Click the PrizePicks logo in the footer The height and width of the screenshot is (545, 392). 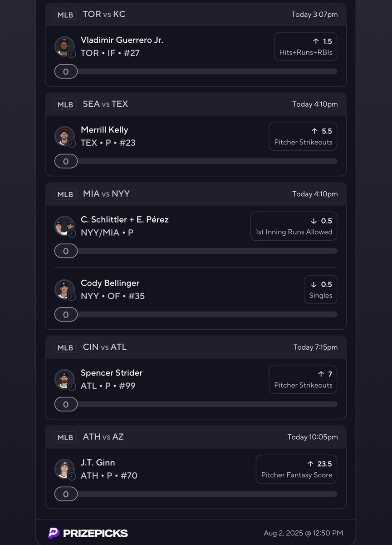coord(88,533)
